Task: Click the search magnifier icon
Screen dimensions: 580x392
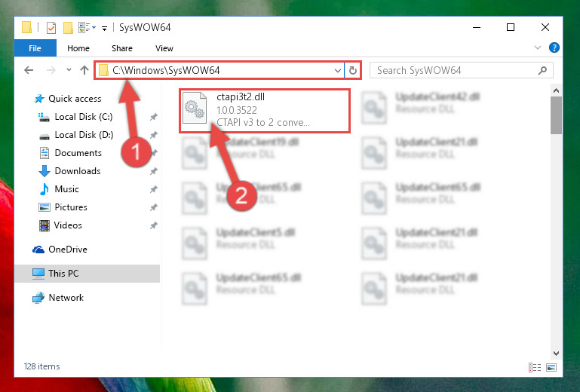Action: [x=542, y=70]
